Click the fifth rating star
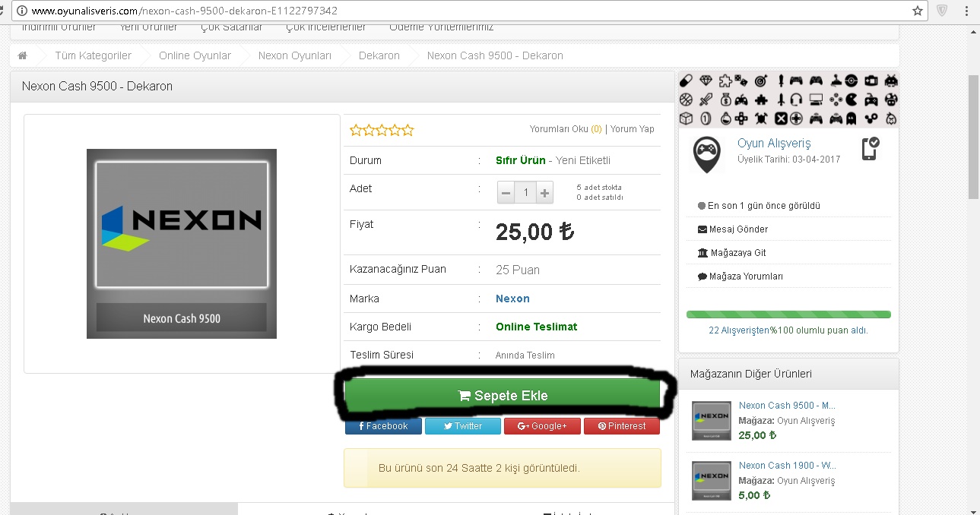Viewport: 980px width, 515px height. pyautogui.click(x=408, y=130)
